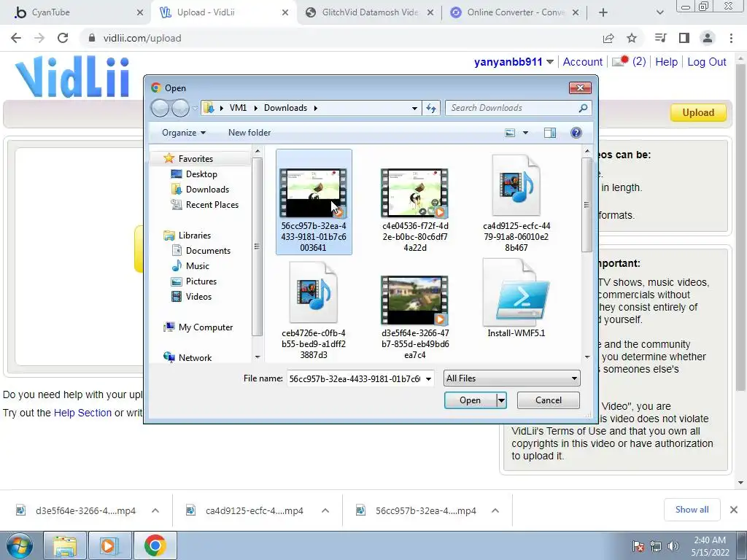This screenshot has height=560, width=747.
Task: Click the file list vertical scrollbar
Action: 587,205
